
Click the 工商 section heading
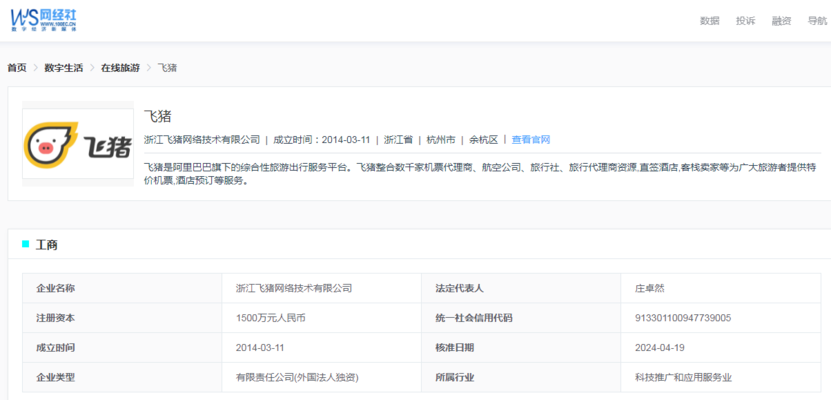[x=47, y=244]
